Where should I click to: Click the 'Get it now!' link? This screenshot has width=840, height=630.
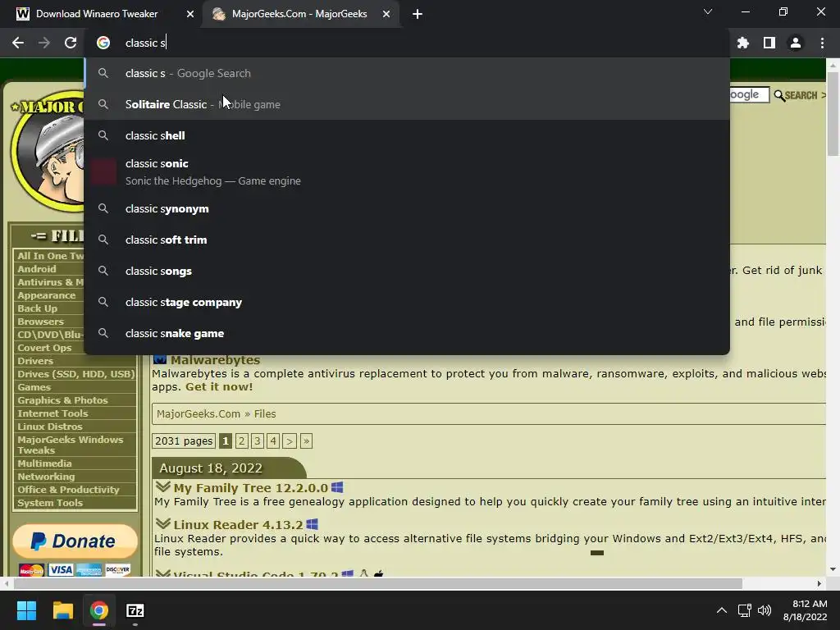tap(219, 387)
